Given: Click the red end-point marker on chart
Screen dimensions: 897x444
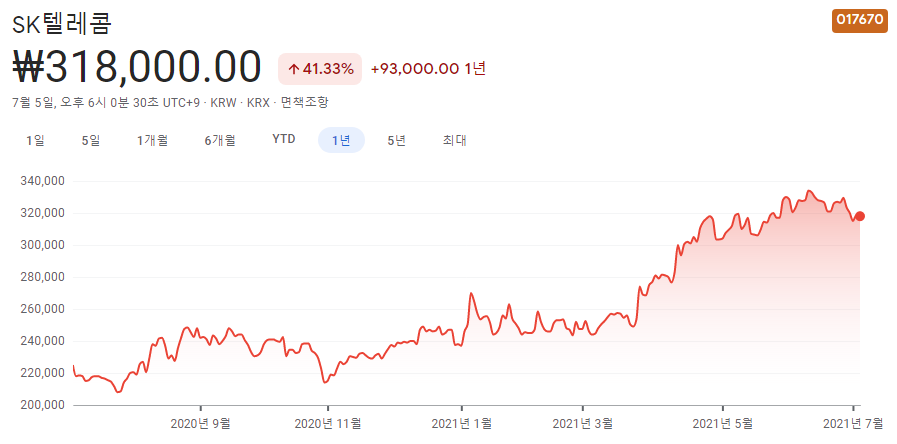Looking at the screenshot, I should point(860,216).
